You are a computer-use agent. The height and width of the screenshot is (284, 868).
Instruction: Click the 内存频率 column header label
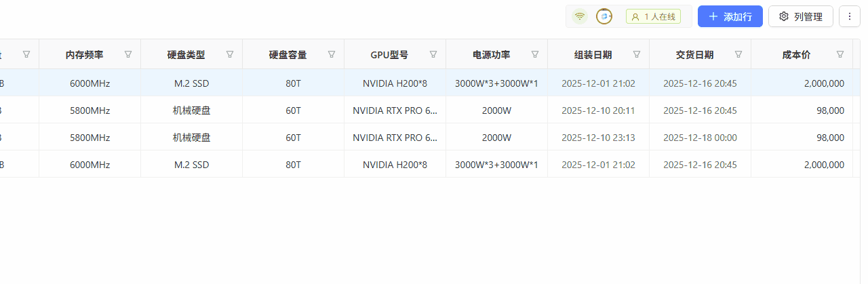click(x=85, y=55)
